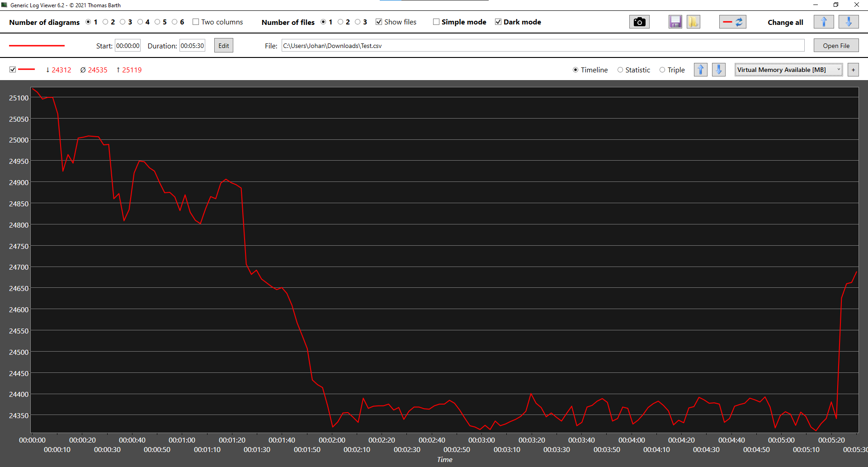Image resolution: width=868 pixels, height=467 pixels.
Task: Open the yellow folder icon
Action: coord(693,22)
